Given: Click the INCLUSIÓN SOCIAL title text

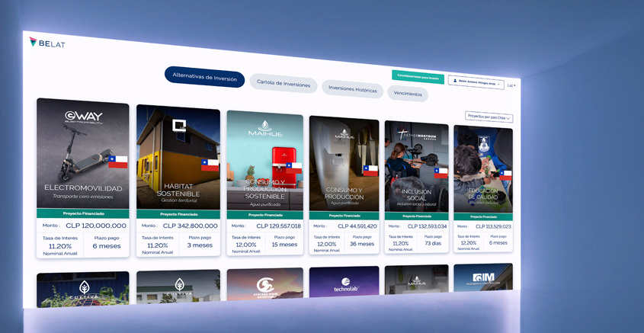Looking at the screenshot, I should click(416, 195).
